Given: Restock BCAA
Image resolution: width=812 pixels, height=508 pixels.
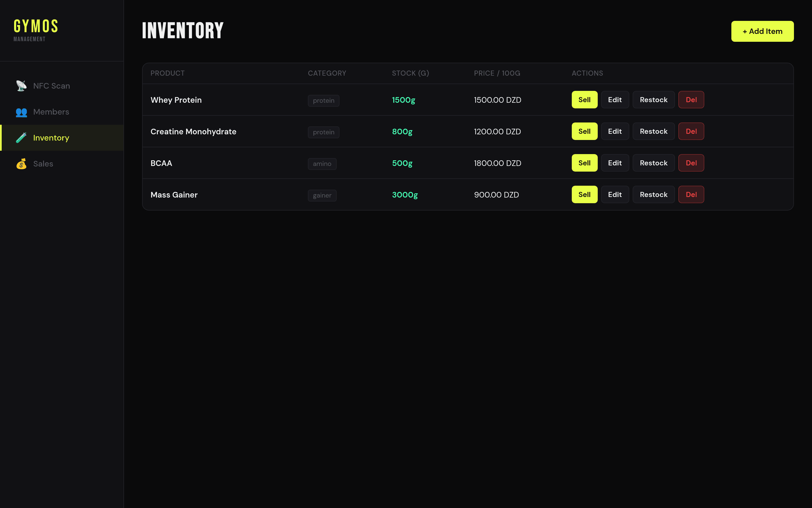Looking at the screenshot, I should 654,163.
